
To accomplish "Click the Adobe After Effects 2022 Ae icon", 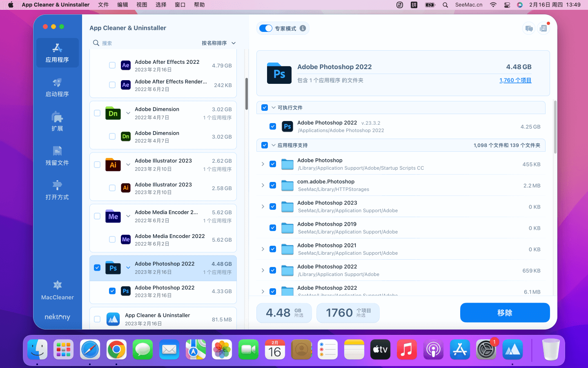I will [x=126, y=65].
